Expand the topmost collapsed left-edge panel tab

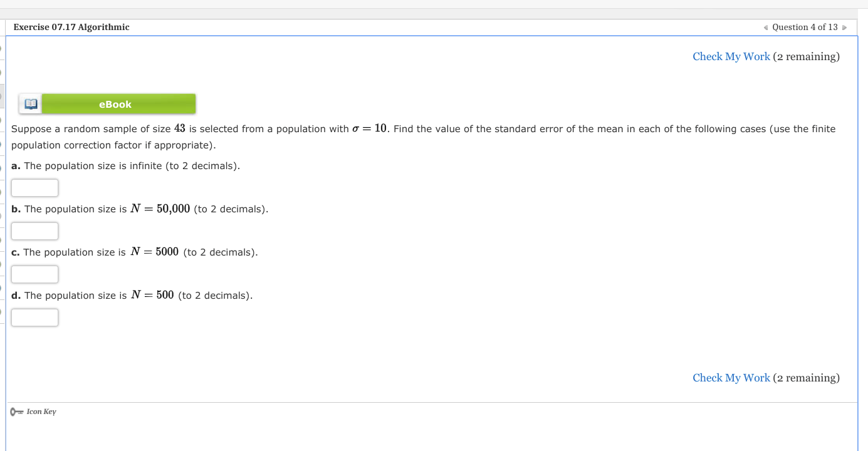click(x=1, y=47)
